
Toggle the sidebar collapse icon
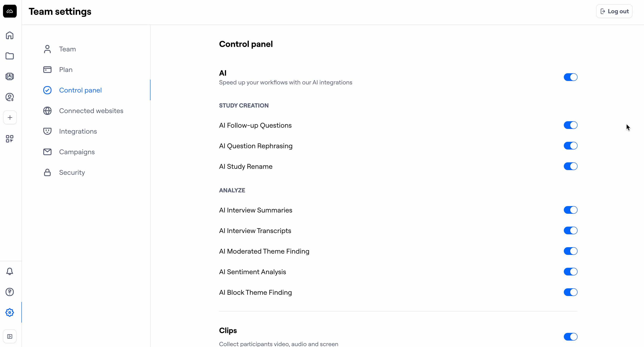[10, 337]
